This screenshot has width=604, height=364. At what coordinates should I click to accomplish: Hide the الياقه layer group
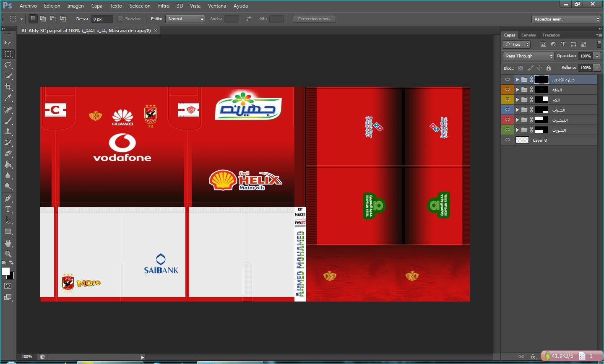coord(508,90)
